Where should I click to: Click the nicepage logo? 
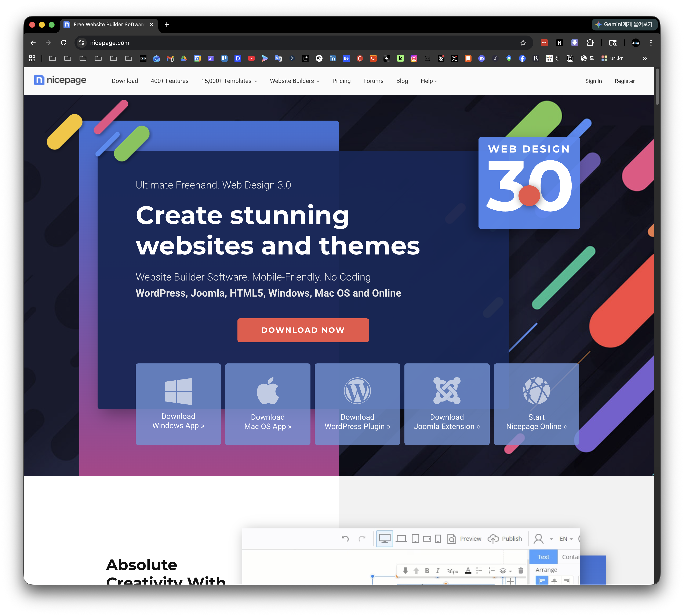(x=60, y=80)
